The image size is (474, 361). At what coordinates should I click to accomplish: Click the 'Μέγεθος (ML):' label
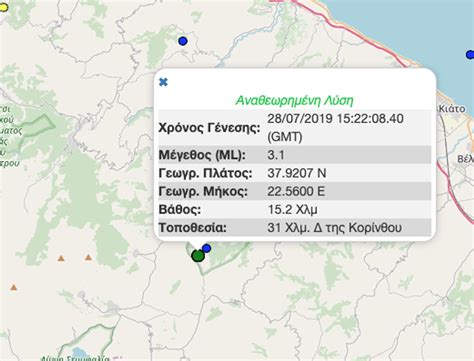tap(202, 155)
